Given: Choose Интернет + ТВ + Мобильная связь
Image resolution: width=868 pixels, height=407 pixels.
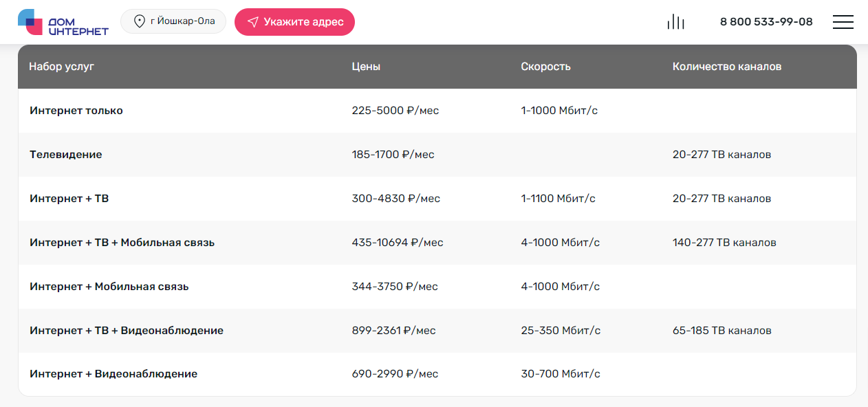Looking at the screenshot, I should pos(122,243).
